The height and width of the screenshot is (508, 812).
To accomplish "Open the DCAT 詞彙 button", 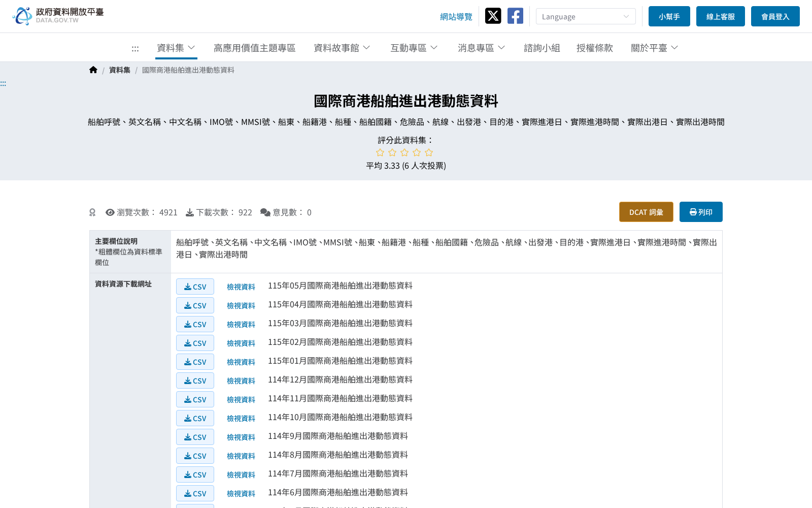I will pos(646,212).
